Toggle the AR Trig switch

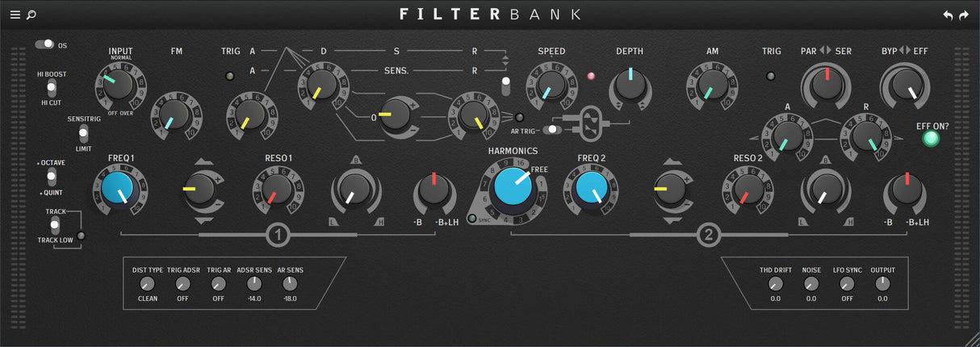[x=553, y=129]
